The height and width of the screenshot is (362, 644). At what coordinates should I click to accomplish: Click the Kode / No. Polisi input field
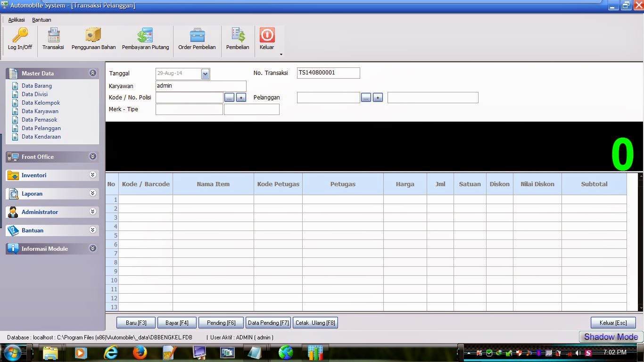tap(190, 98)
